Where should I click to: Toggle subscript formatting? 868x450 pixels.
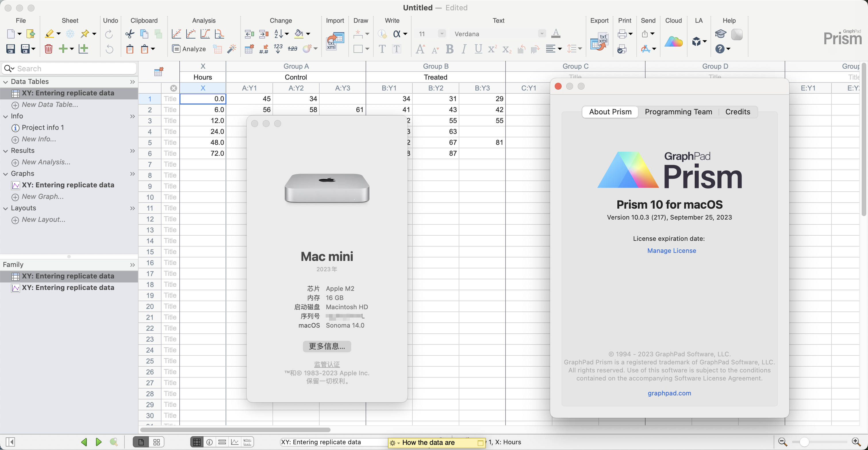(x=506, y=49)
